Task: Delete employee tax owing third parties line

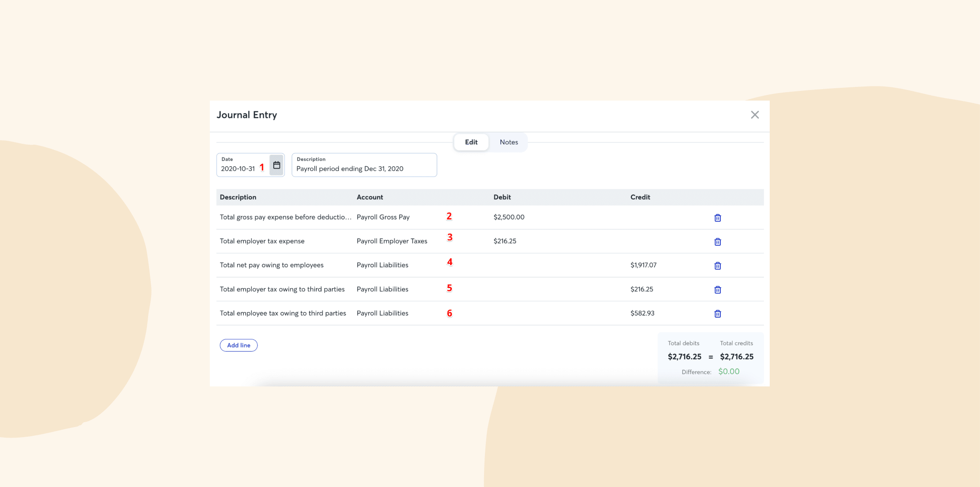Action: (717, 314)
